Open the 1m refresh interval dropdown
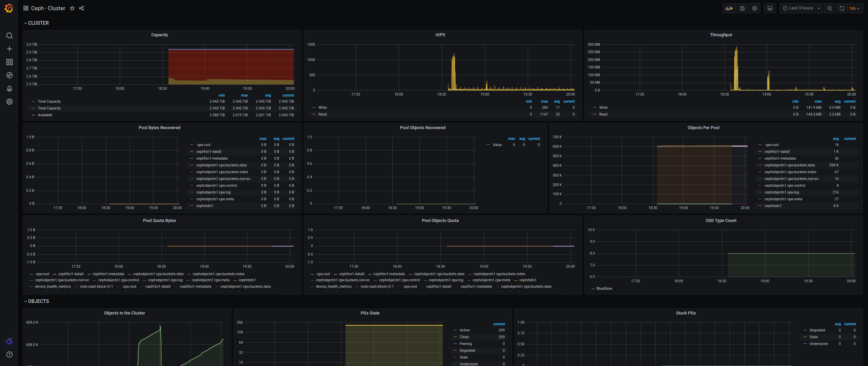 (854, 8)
